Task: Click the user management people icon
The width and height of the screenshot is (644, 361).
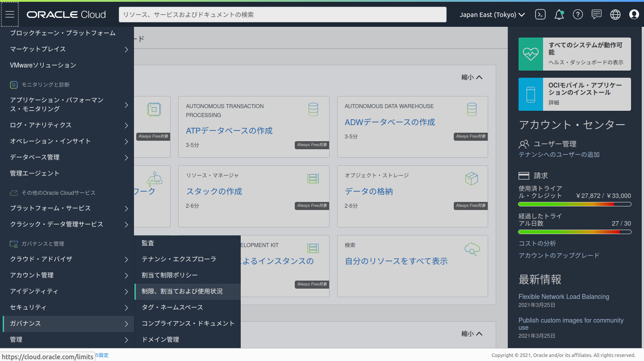Action: (x=524, y=144)
